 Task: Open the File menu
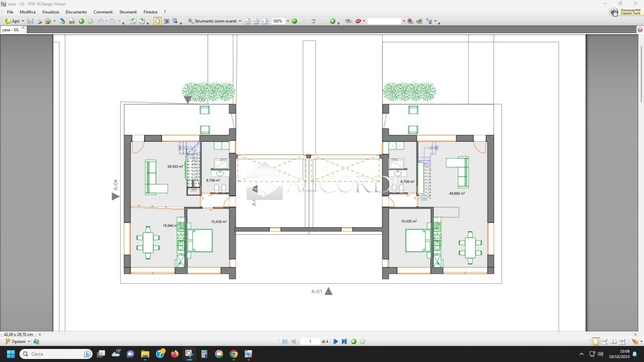tap(10, 12)
